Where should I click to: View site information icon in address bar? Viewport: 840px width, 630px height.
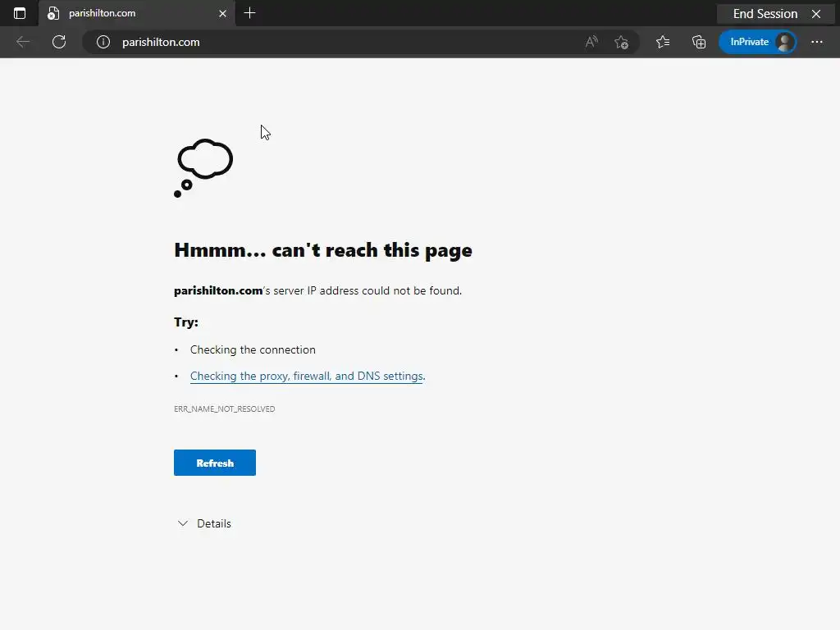[x=103, y=42]
